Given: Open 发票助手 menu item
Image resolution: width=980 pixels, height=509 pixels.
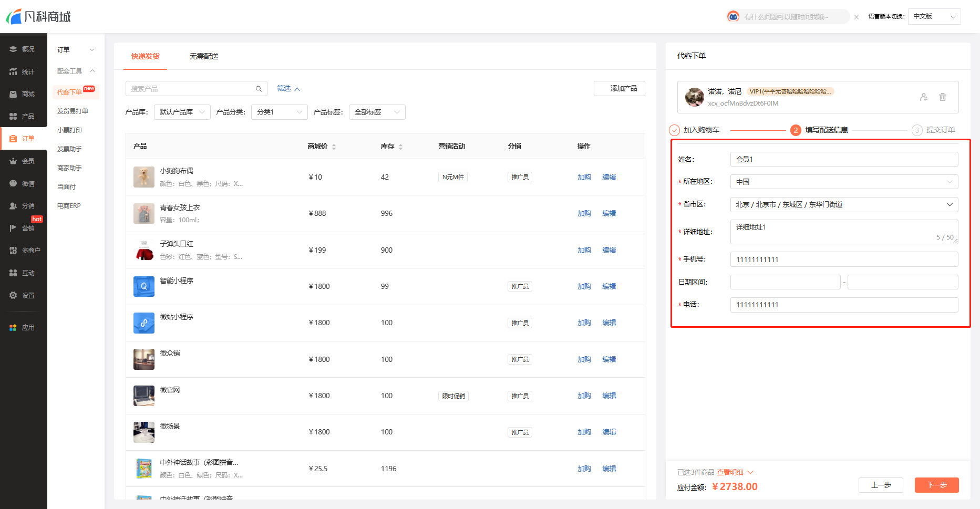Looking at the screenshot, I should [69, 149].
